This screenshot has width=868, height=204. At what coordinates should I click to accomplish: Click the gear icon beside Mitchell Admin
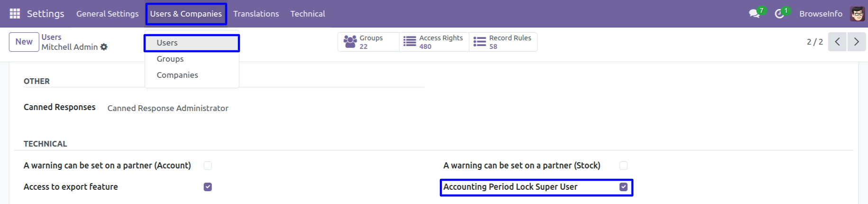(104, 47)
